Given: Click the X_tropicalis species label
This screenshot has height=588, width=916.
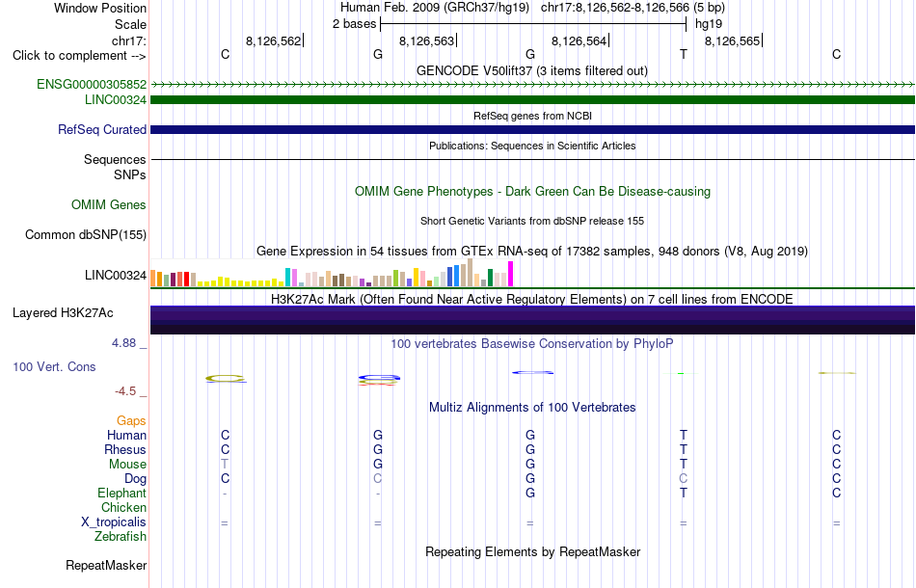Looking at the screenshot, I should (x=114, y=522).
